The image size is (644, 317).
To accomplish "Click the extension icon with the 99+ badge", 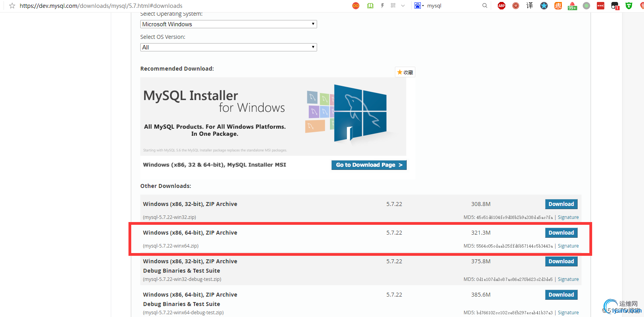I will click(572, 5).
